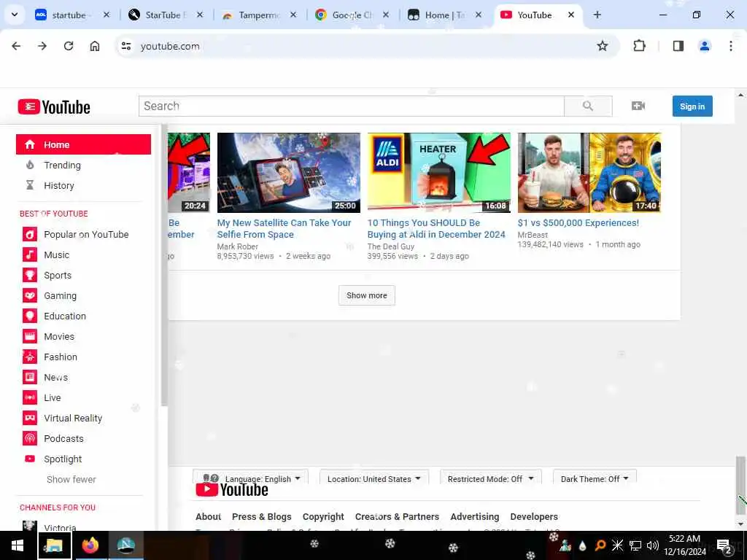Open The Deal Guy channel link

[391, 246]
